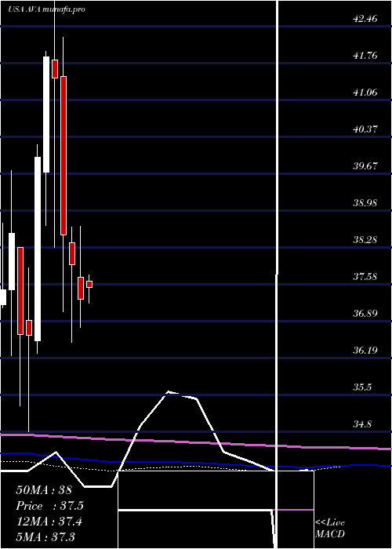392x549 pixels.
Task: Click the 41.76 price axis label
Action: [x=365, y=56]
